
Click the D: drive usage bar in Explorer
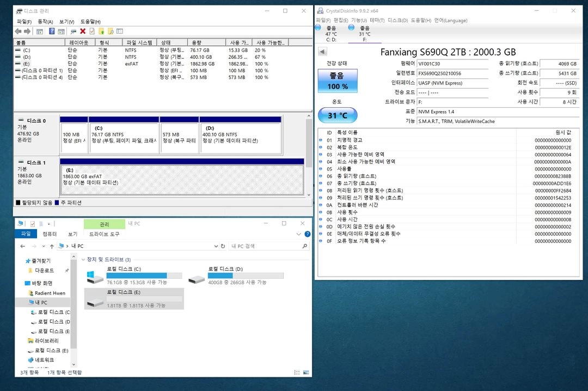[x=246, y=276]
